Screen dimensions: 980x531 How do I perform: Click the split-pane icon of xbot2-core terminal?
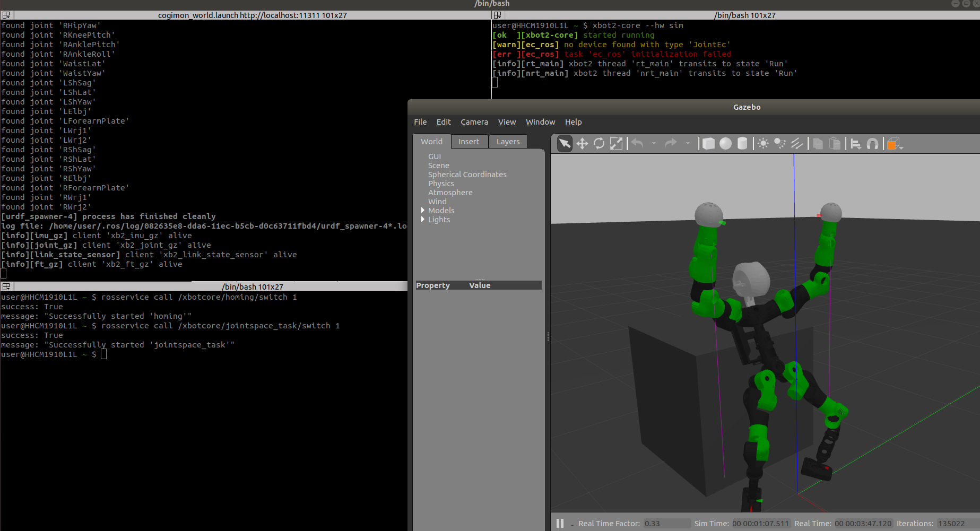click(x=497, y=15)
